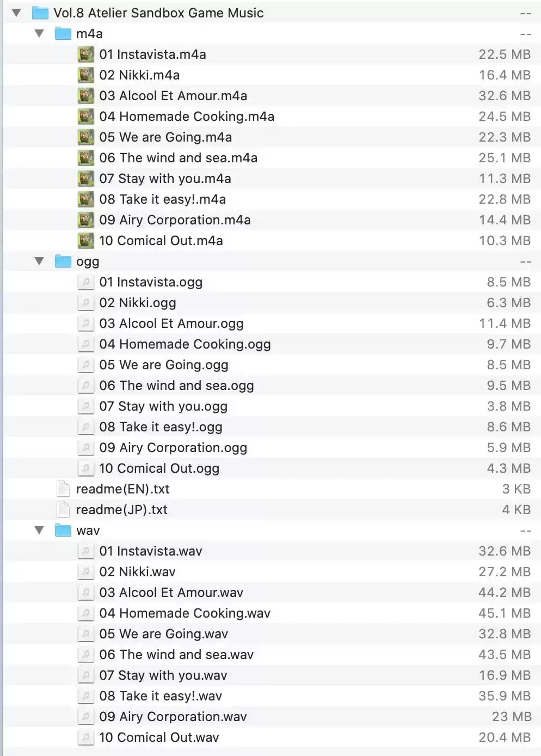Select 07 Stay with you.ogg file

[163, 406]
